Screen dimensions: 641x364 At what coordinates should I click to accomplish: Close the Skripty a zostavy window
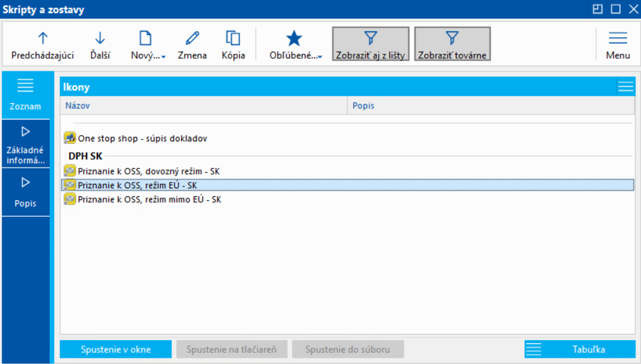(x=633, y=9)
